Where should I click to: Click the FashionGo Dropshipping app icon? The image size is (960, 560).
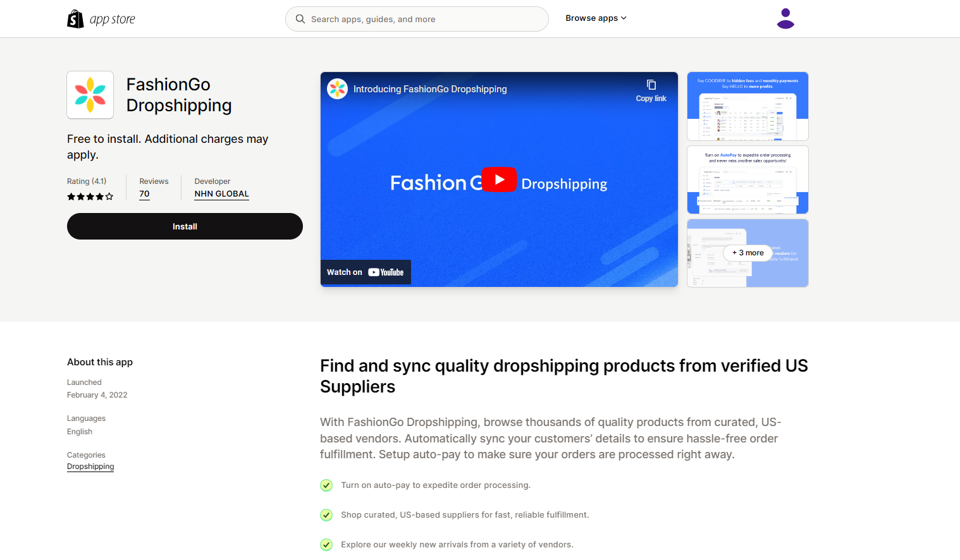tap(90, 95)
